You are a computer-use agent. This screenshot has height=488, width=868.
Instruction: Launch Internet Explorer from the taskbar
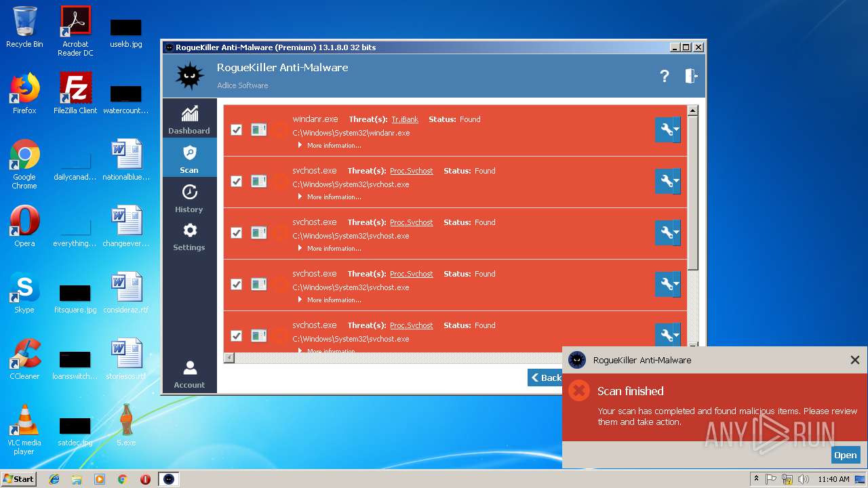point(54,479)
